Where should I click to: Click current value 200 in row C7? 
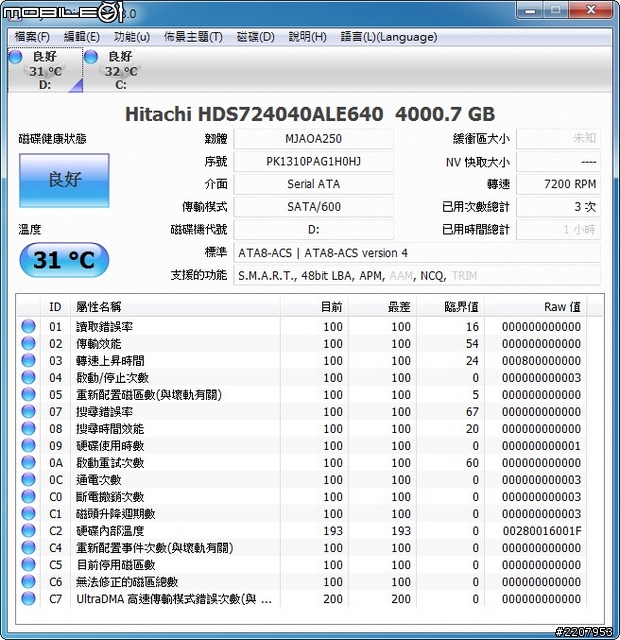pyautogui.click(x=333, y=599)
